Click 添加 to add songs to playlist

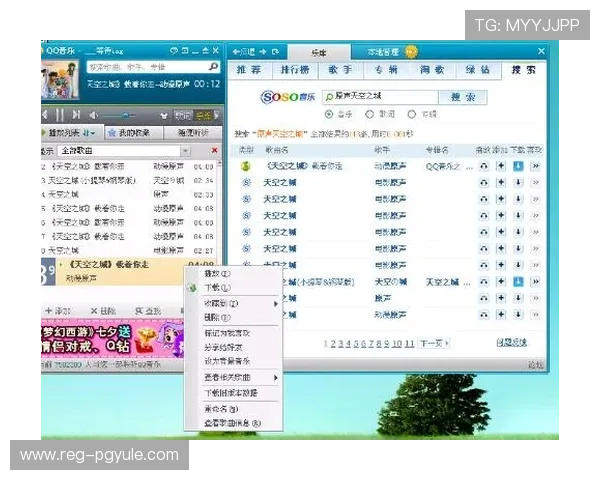tap(59, 311)
